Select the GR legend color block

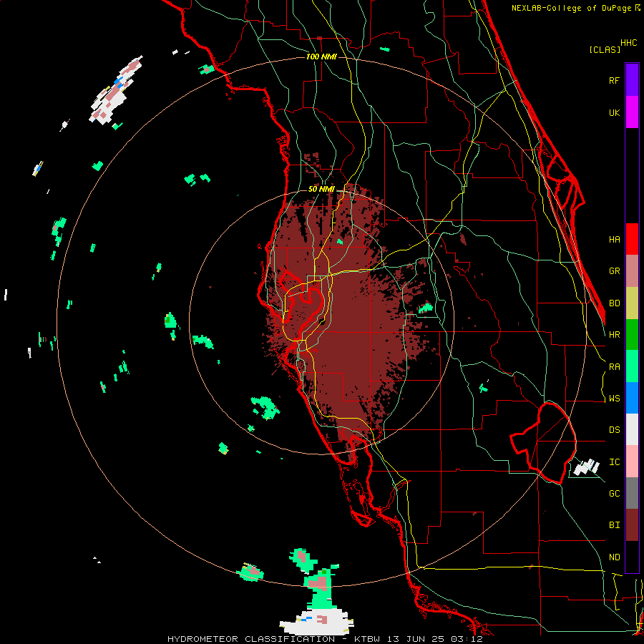coord(632,271)
